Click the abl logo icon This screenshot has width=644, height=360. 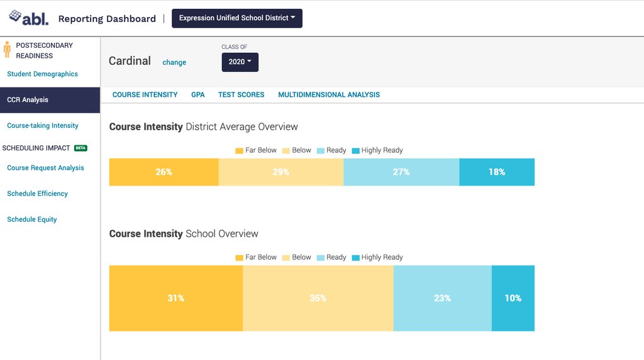pos(28,18)
